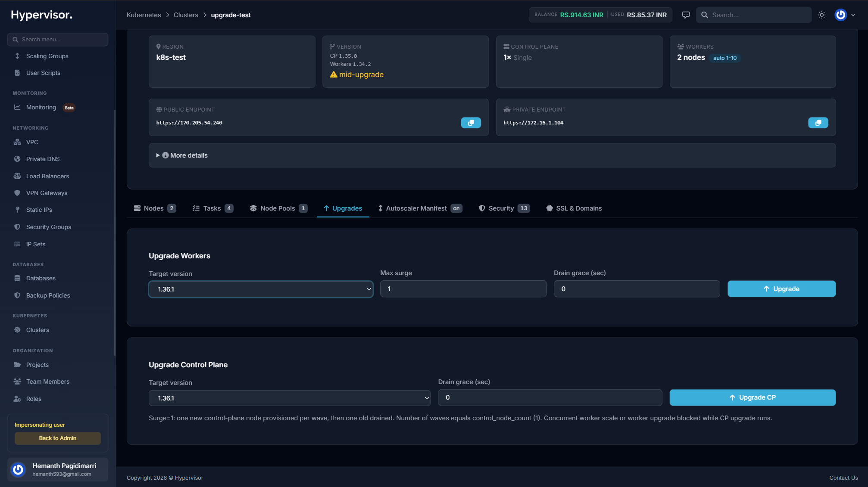Click the mid-upgrade warning status
Viewport: 868px width, 487px height.
coord(357,74)
